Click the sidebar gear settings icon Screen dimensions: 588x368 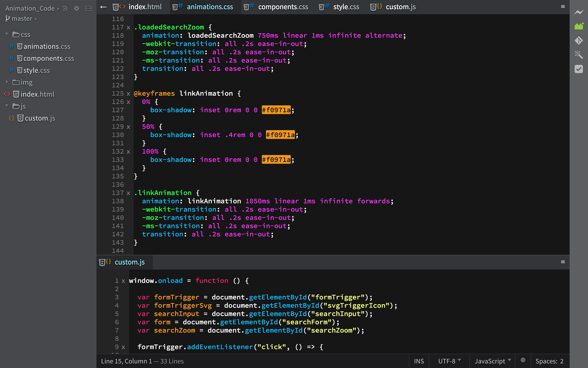tap(76, 9)
